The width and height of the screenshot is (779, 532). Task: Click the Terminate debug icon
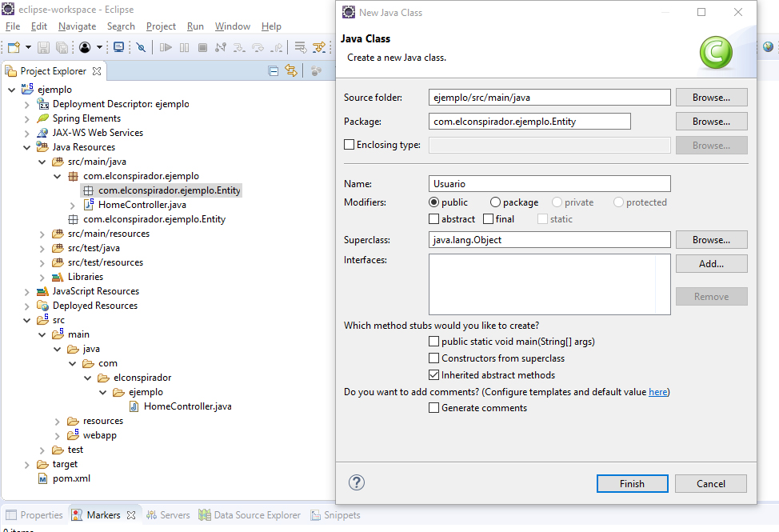click(x=202, y=47)
